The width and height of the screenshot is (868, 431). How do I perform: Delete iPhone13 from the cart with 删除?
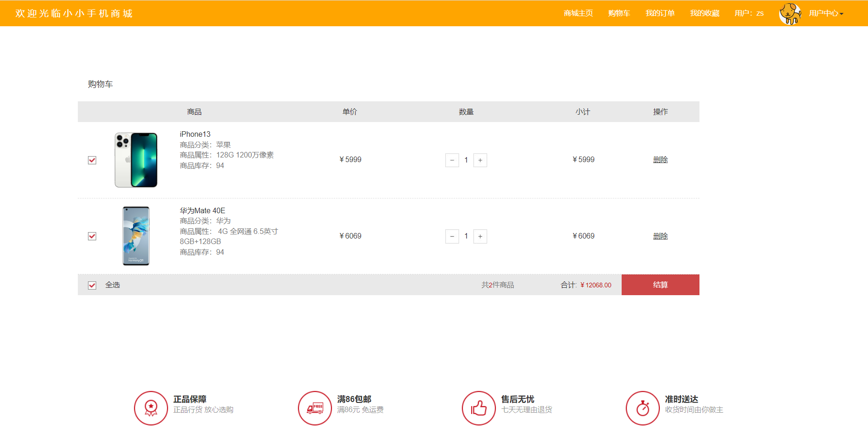(x=660, y=160)
